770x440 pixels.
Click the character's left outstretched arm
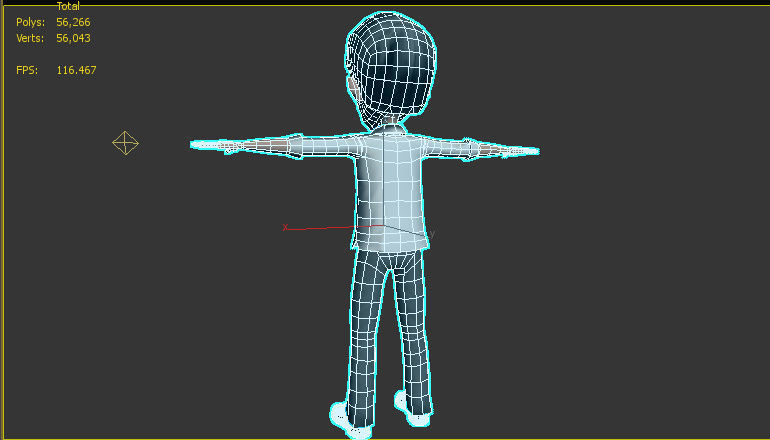point(273,146)
